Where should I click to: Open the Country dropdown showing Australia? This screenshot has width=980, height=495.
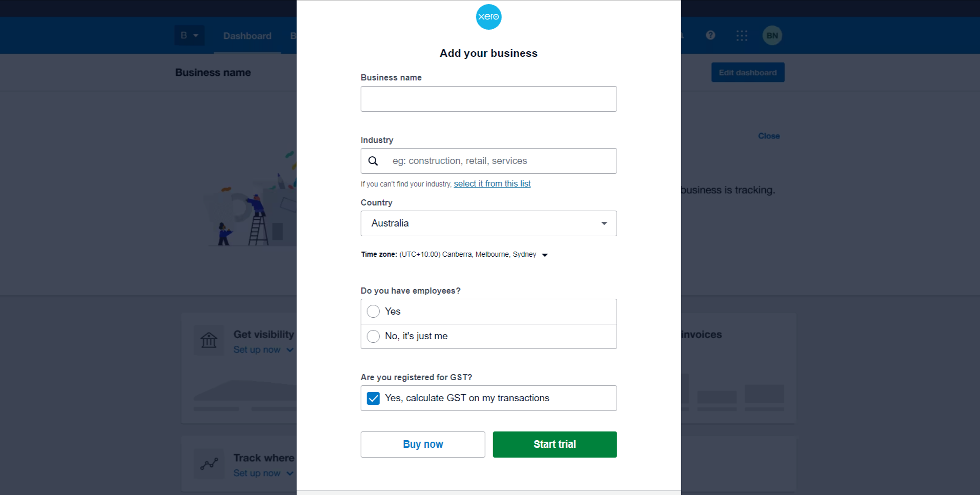pyautogui.click(x=488, y=223)
